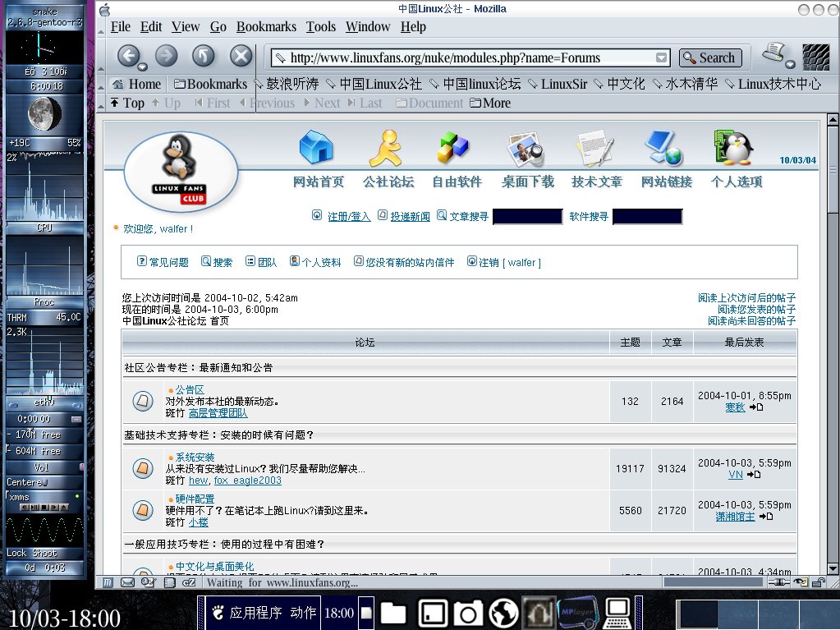The height and width of the screenshot is (630, 840).
Task: Open the Back button history dropdown arrow
Action: coord(143,67)
